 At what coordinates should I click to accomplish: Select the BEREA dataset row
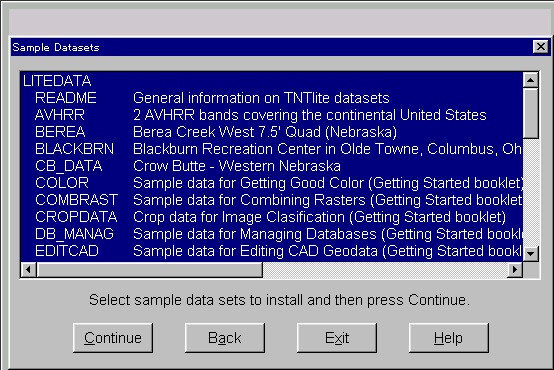(271, 132)
